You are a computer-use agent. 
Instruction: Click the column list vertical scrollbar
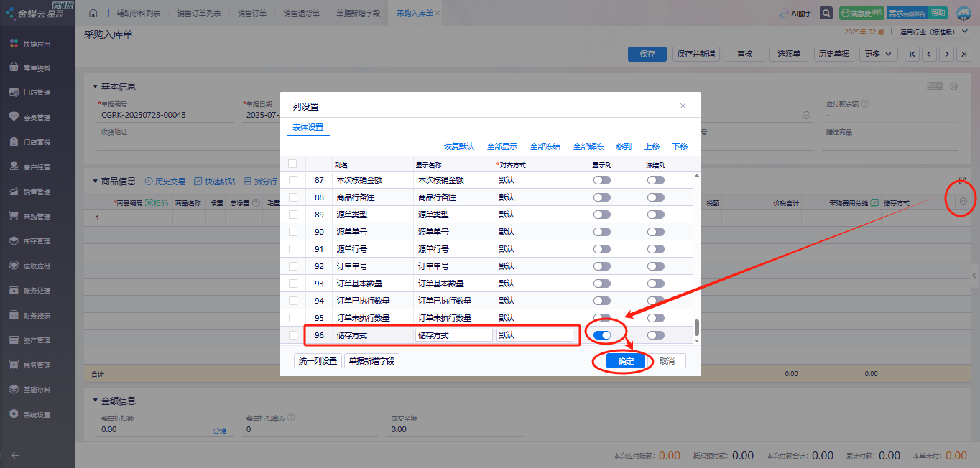(x=696, y=329)
